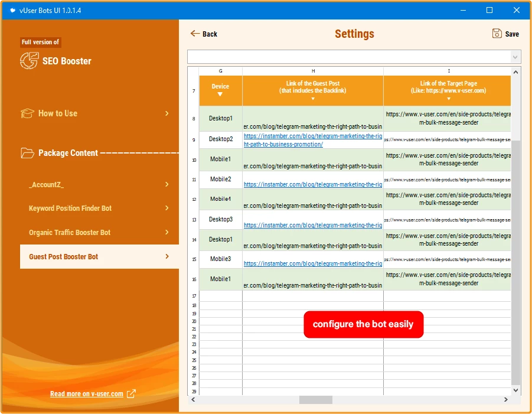Select column header H

click(x=313, y=71)
